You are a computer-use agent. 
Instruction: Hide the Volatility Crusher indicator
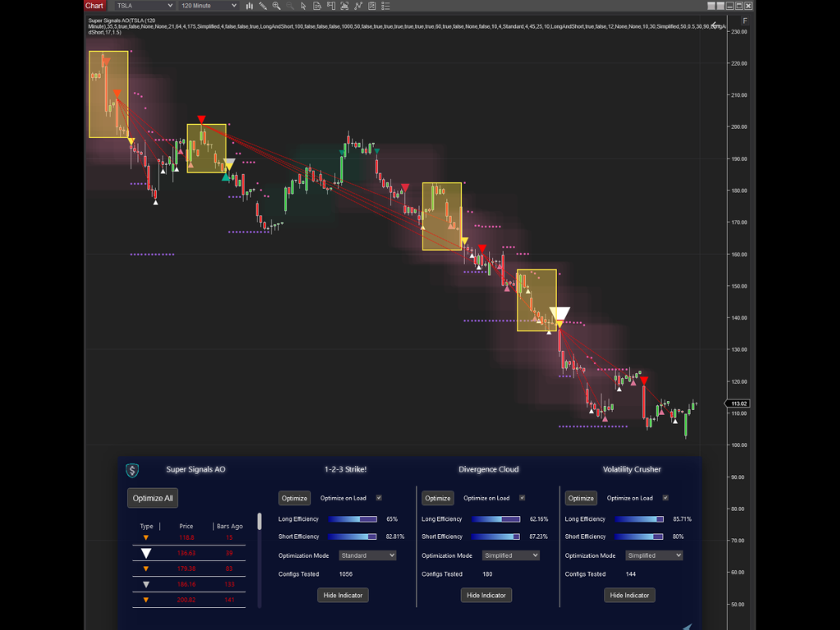[629, 595]
